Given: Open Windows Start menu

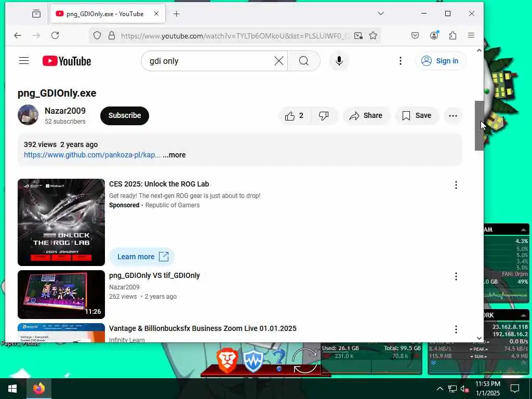Looking at the screenshot, I should [13, 389].
